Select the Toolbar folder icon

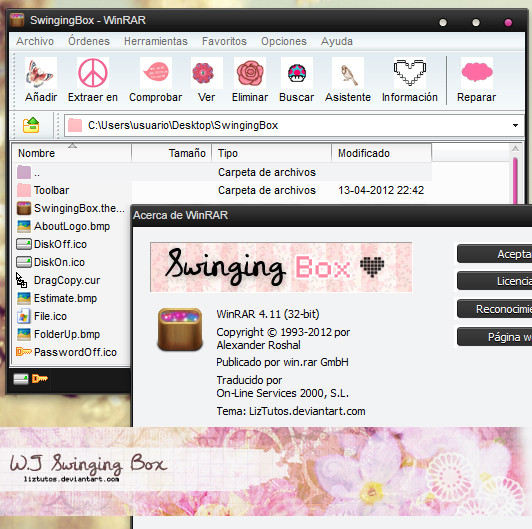pos(24,190)
